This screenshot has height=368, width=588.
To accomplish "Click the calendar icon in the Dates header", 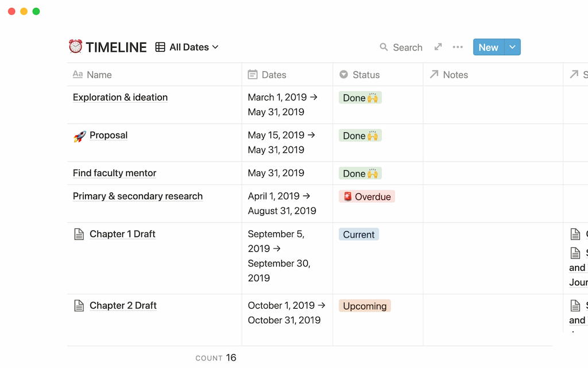I will (x=253, y=74).
